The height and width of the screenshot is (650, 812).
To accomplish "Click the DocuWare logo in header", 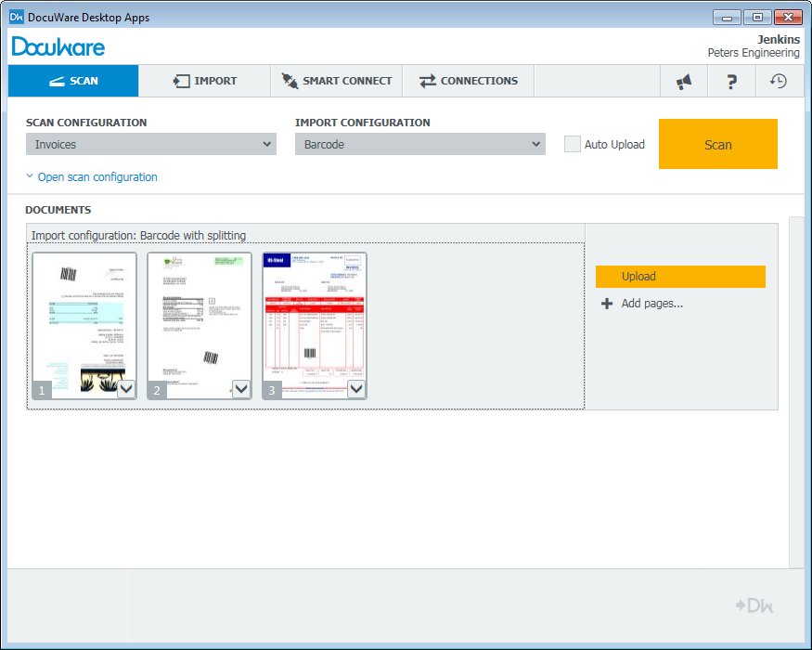I will 58,46.
